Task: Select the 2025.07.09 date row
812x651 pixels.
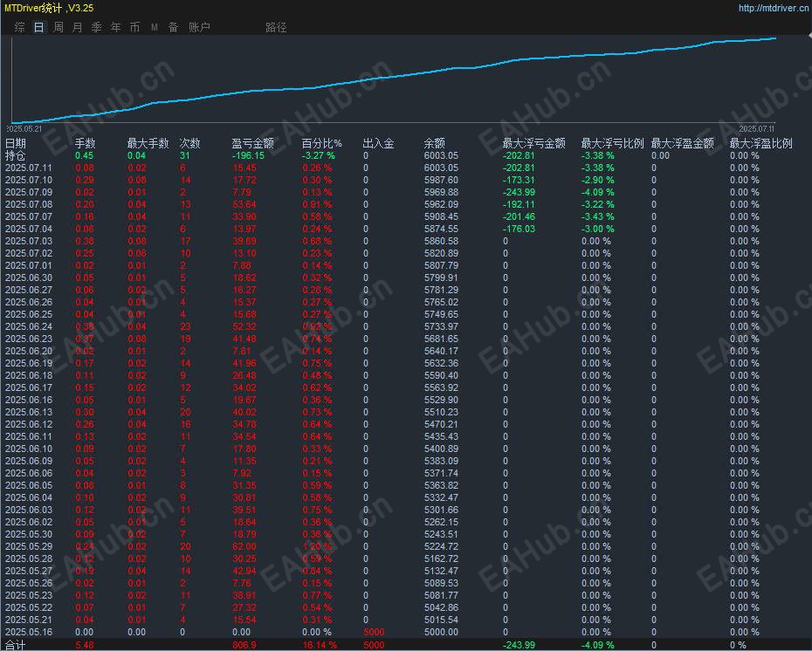Action: pyautogui.click(x=29, y=192)
